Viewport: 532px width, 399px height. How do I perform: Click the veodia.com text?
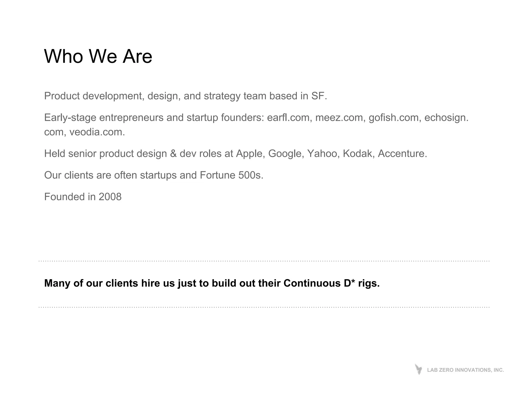tap(97, 132)
